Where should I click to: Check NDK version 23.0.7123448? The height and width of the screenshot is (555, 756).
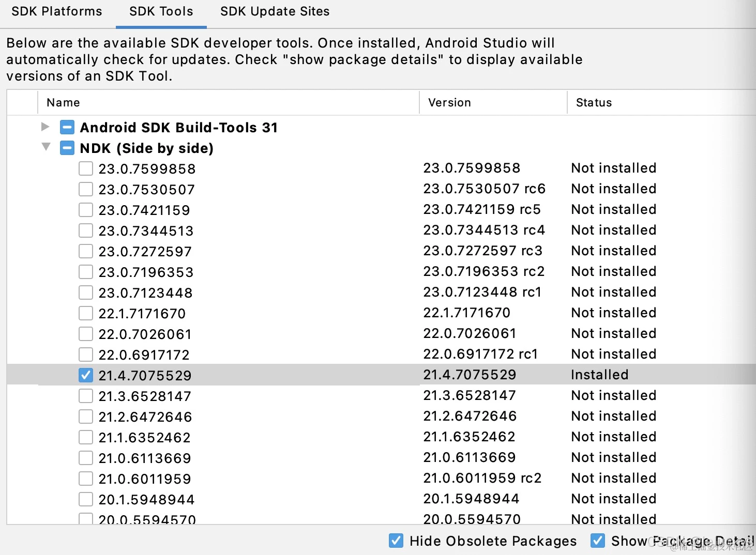tap(86, 292)
